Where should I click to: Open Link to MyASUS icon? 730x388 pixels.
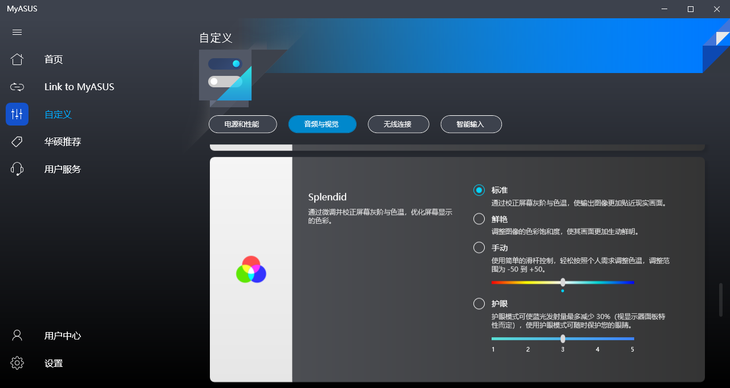tap(17, 87)
